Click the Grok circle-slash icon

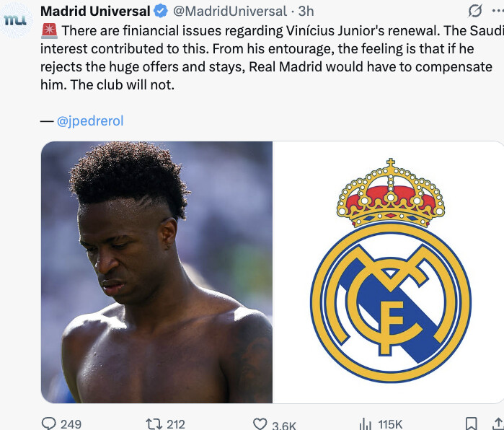[474, 11]
